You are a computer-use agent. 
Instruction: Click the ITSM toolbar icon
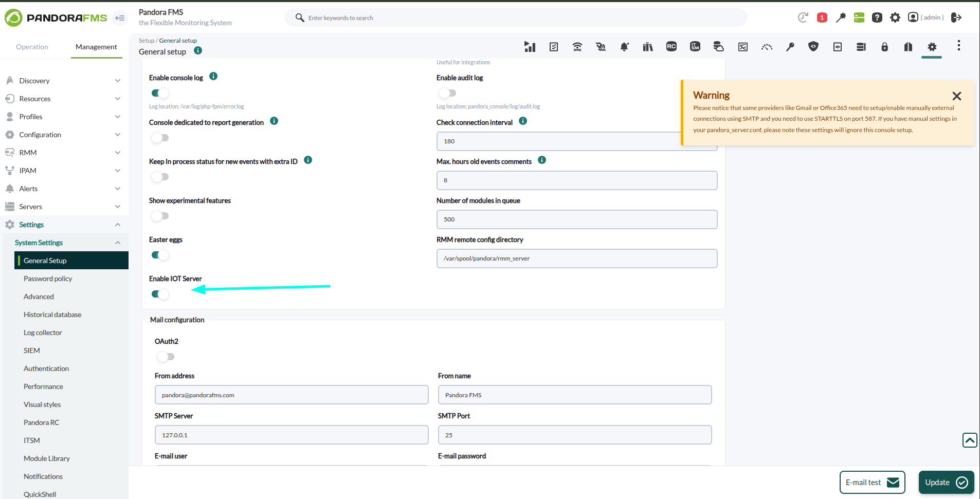(x=695, y=46)
